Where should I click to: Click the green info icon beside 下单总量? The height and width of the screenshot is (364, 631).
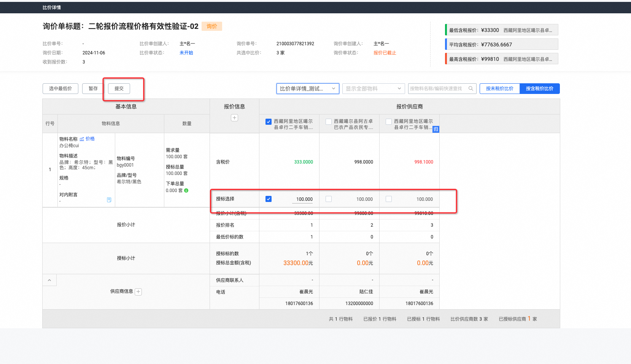click(x=186, y=191)
